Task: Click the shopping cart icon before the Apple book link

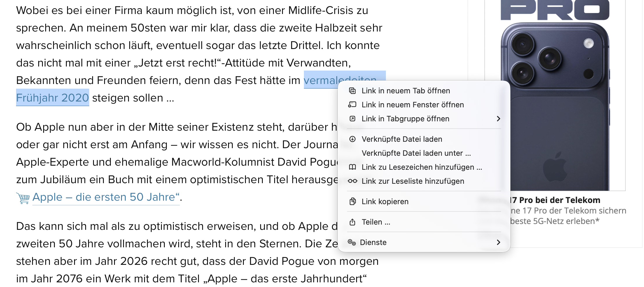Action: (x=22, y=197)
